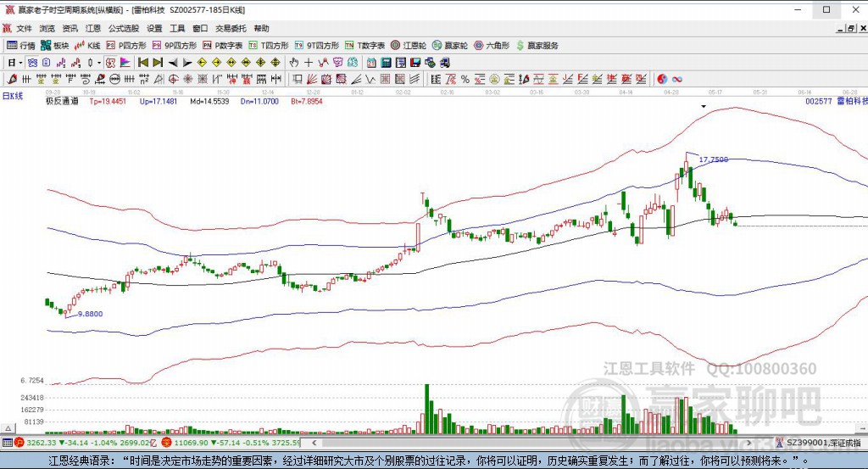Open the 交易委托 menu

click(231, 28)
